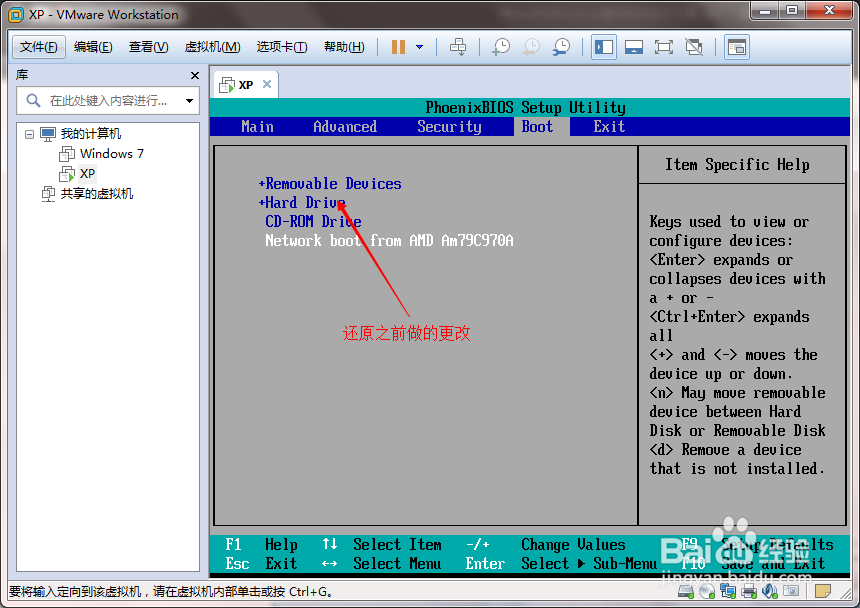The image size is (860, 608).
Task: Open the library search dropdown arrow
Action: tap(189, 101)
